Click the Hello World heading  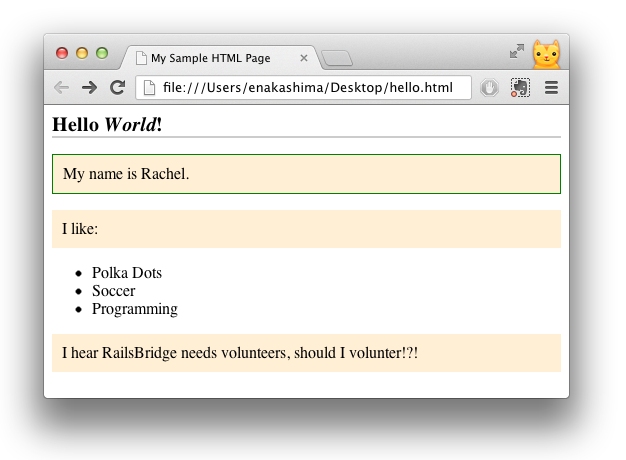(108, 124)
